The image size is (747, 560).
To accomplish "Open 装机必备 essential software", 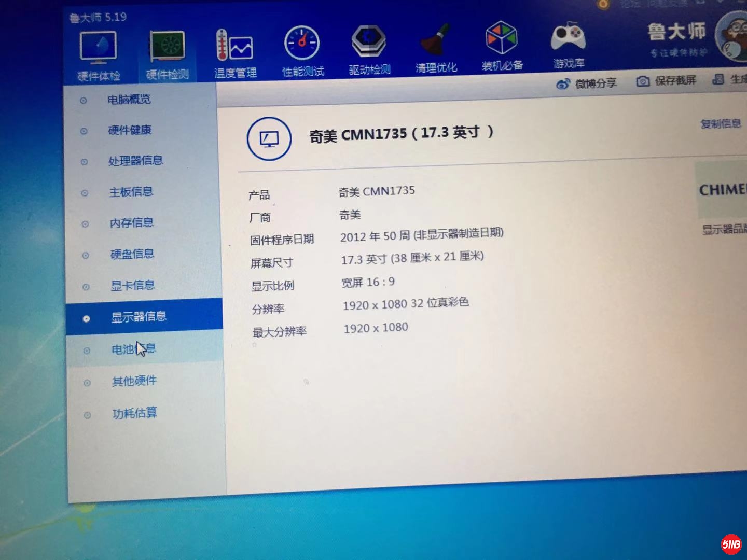I will [x=502, y=46].
